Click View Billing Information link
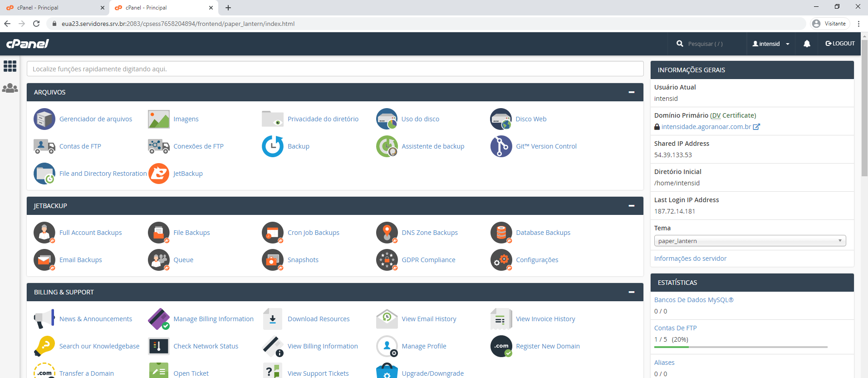 (323, 346)
